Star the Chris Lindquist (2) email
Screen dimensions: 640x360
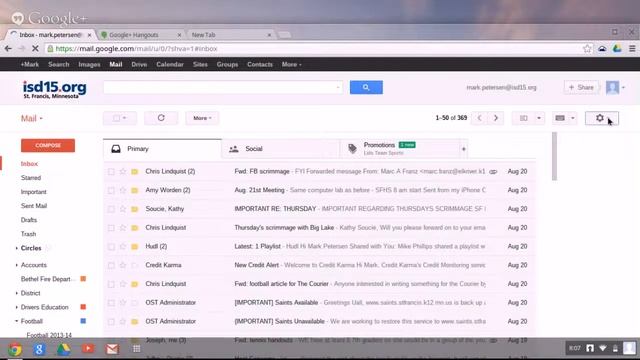tap(123, 171)
